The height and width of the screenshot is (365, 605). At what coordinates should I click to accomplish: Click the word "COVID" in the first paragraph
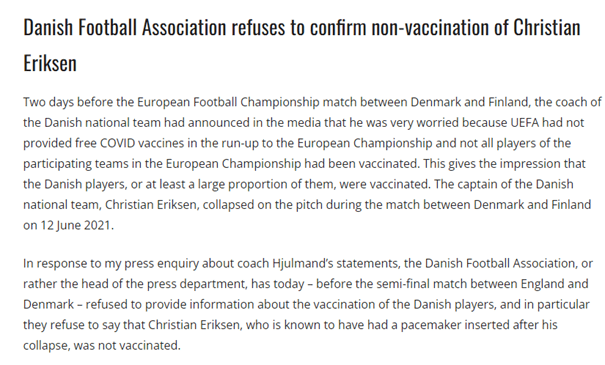pyautogui.click(x=118, y=143)
